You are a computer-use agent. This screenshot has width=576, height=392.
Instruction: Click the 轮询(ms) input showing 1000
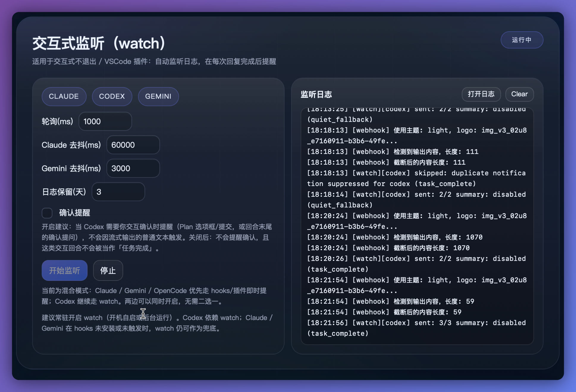(x=105, y=121)
